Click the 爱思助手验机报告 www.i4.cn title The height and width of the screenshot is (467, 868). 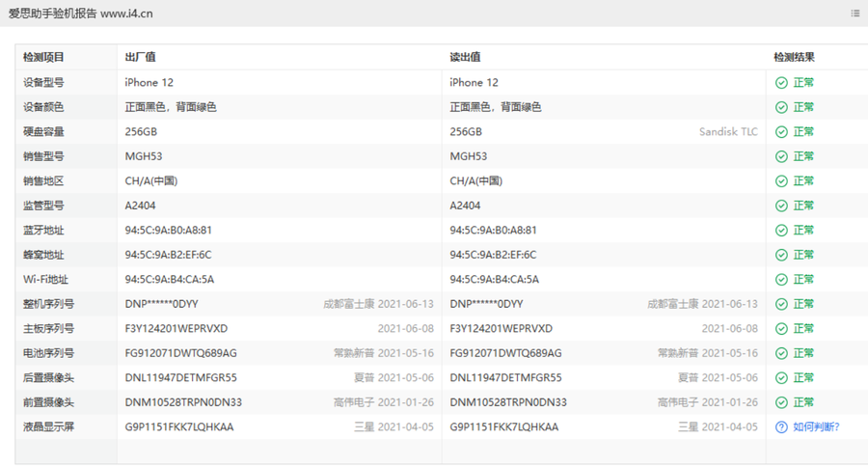pyautogui.click(x=80, y=14)
